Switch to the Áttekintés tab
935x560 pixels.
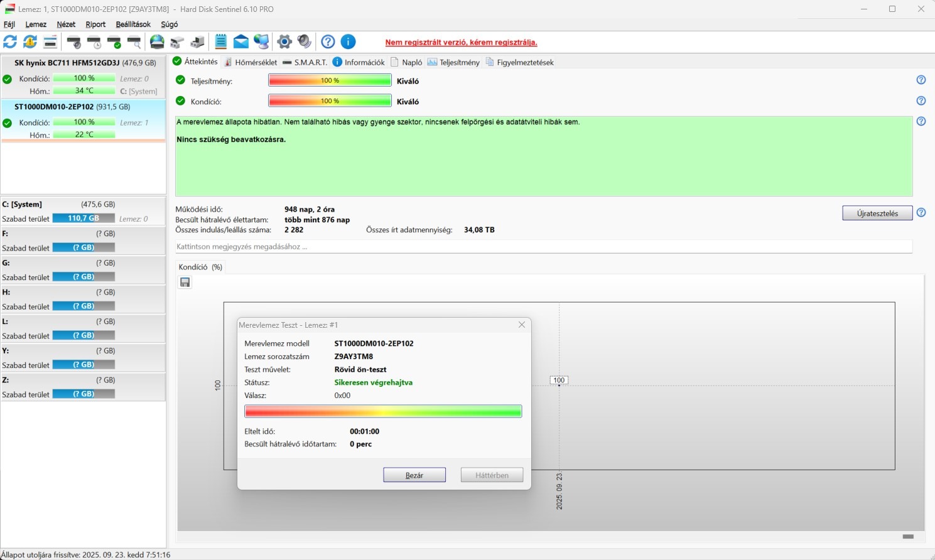[x=195, y=62]
